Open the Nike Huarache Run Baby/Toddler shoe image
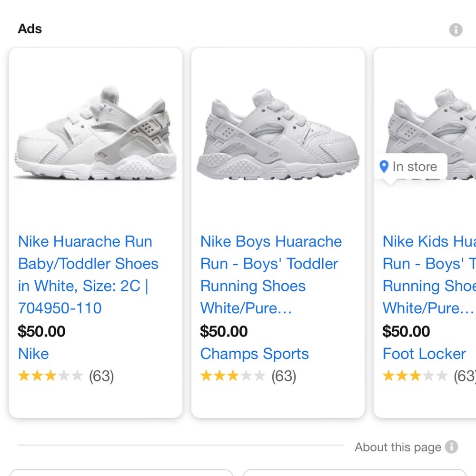Viewport: 476px width, 476px height. [x=96, y=134]
